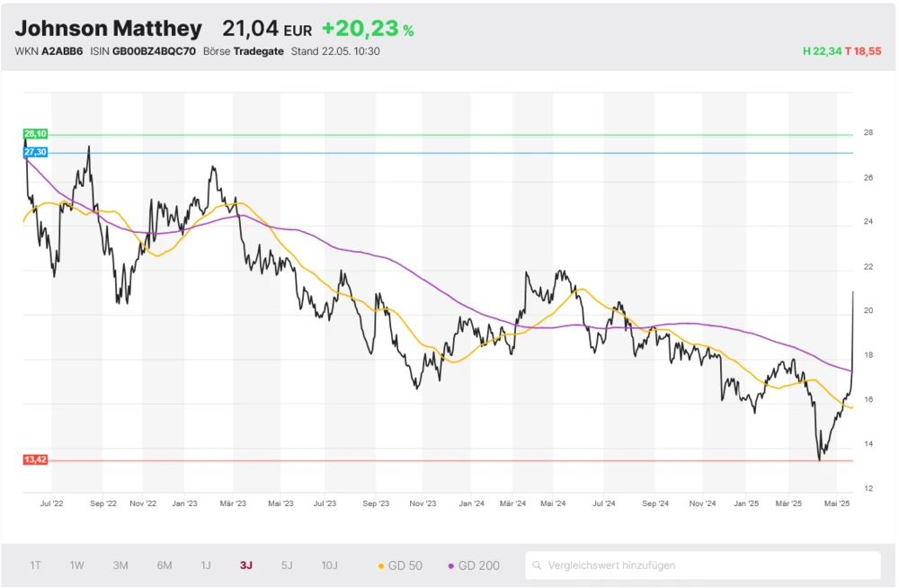Select the 1W time range

(x=77, y=566)
